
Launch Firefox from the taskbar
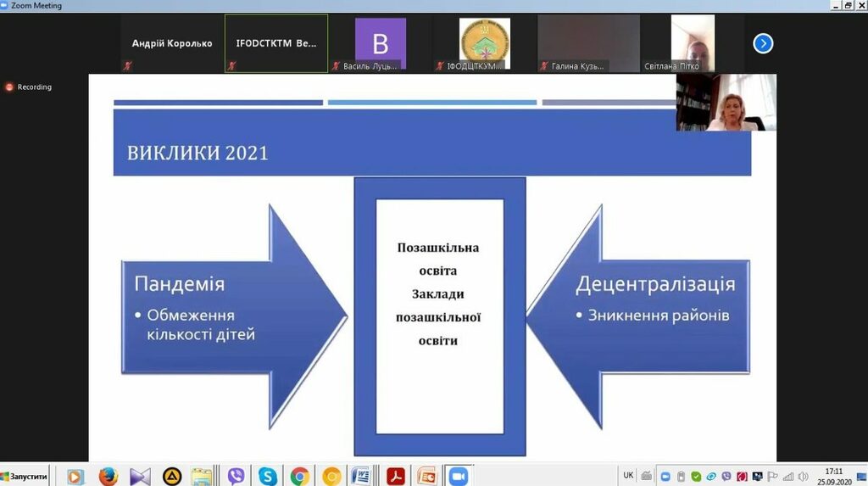coord(108,476)
